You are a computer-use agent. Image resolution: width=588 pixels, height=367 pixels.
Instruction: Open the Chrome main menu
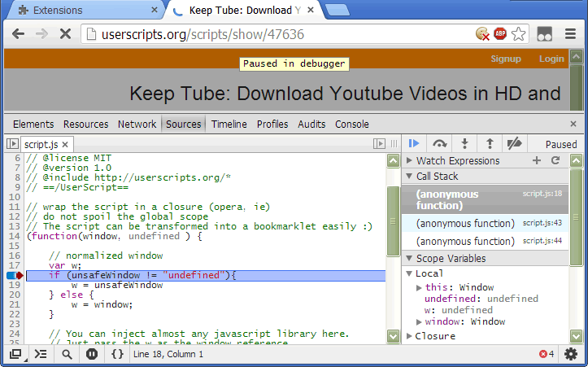point(570,34)
